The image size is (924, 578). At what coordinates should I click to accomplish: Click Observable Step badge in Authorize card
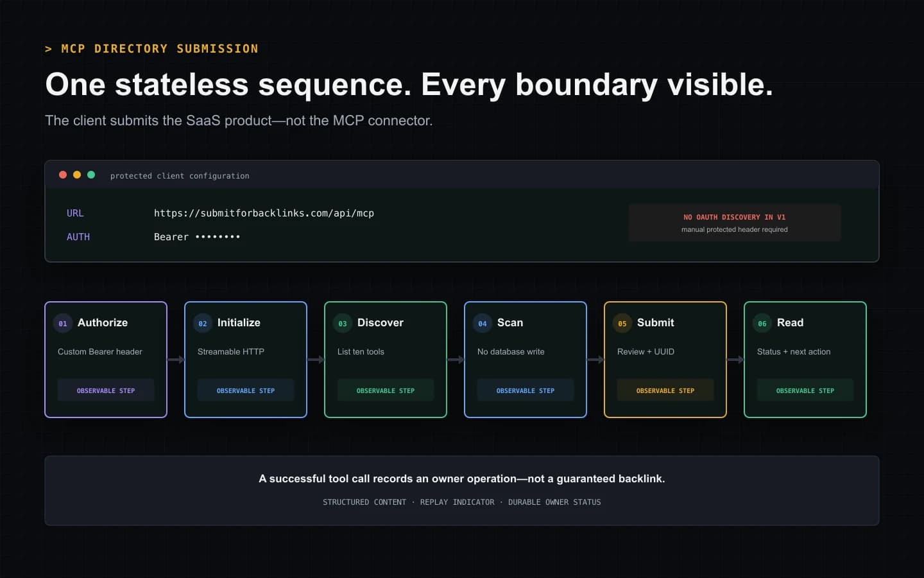pyautogui.click(x=106, y=390)
